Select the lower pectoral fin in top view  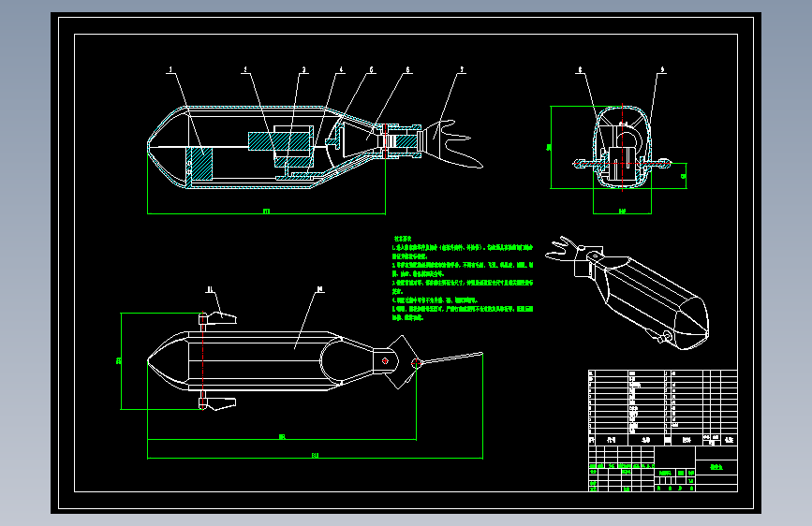[x=218, y=402]
